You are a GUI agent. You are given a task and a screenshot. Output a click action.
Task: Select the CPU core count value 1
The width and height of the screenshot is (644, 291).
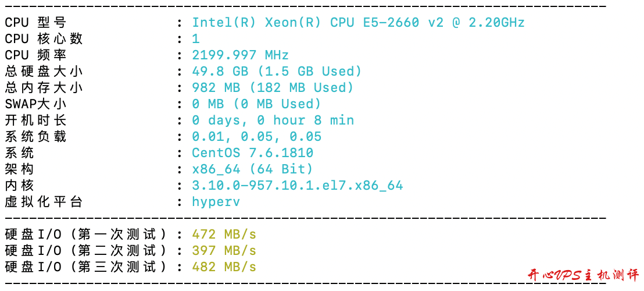[x=196, y=39]
